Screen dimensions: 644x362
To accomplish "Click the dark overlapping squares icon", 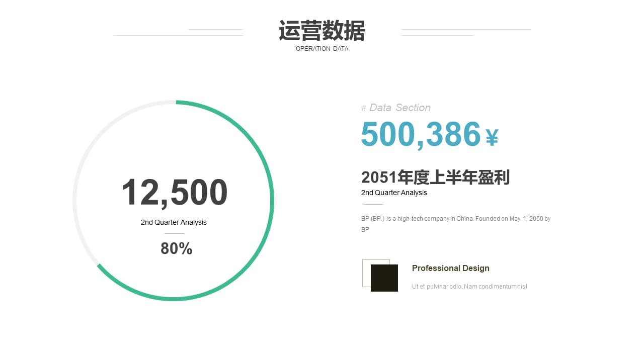I will point(380,276).
